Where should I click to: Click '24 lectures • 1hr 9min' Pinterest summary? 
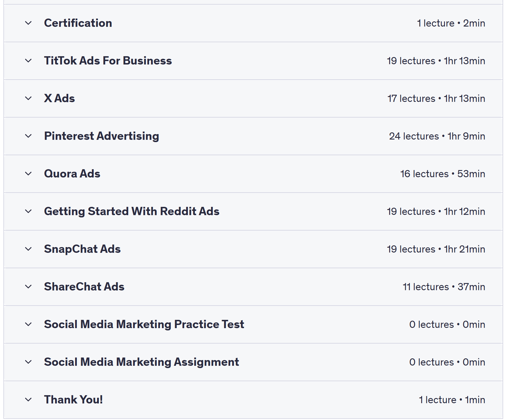[437, 136]
